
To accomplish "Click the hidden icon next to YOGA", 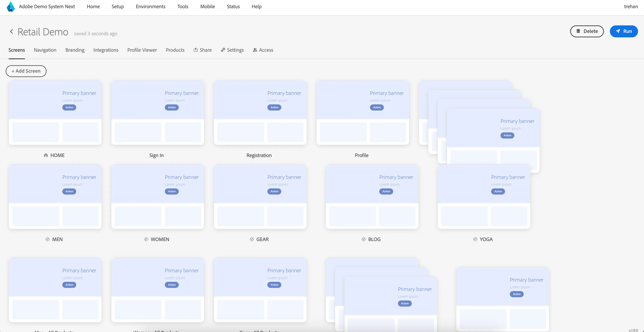I will 475,239.
